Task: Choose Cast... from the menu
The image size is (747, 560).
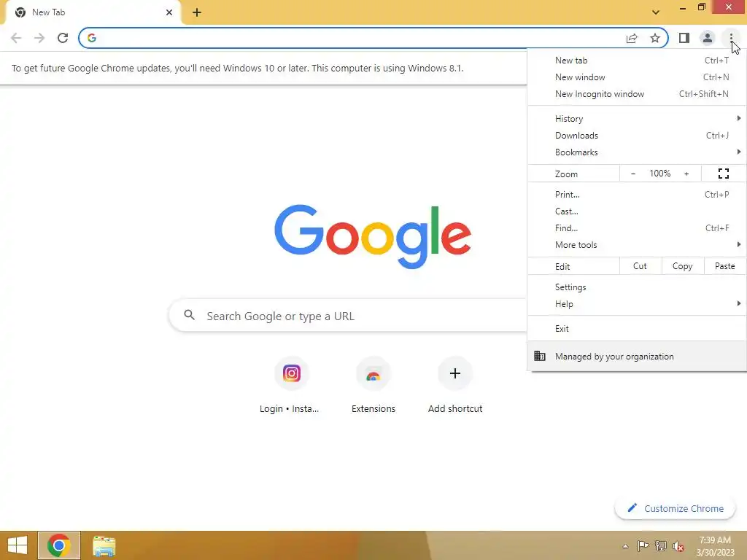Action: point(637,211)
